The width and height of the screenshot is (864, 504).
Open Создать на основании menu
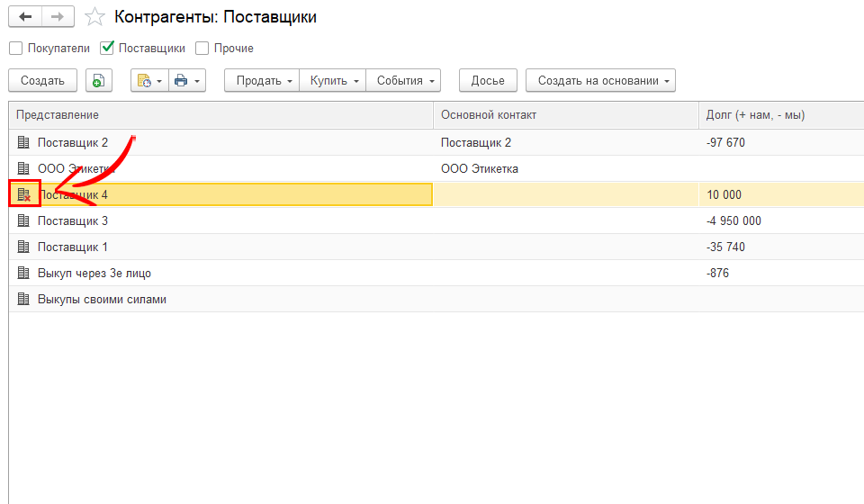(601, 81)
